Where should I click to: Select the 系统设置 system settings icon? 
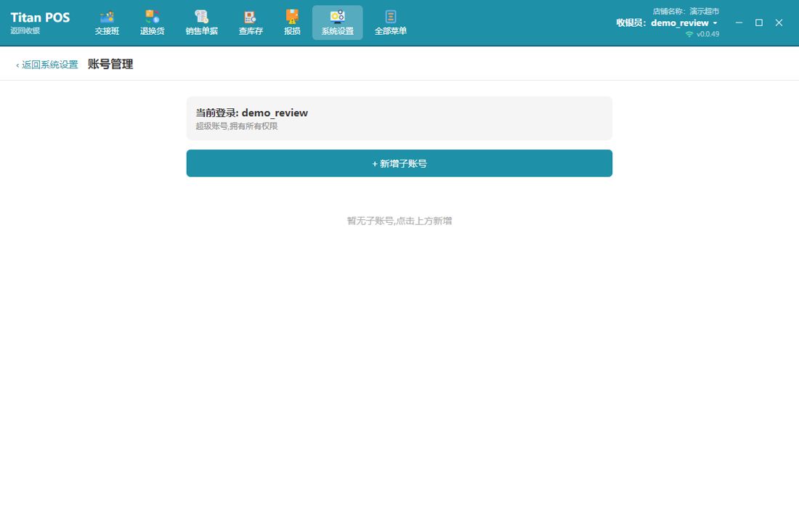[337, 23]
